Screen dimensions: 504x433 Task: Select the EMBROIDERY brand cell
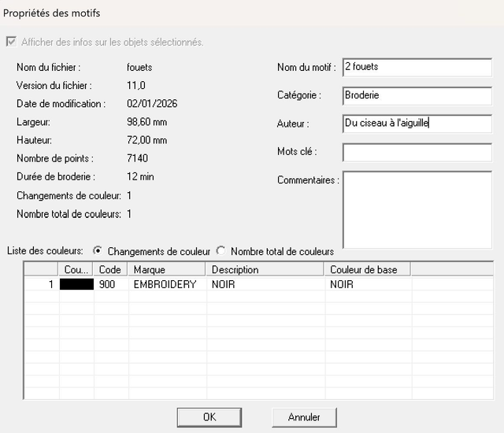pyautogui.click(x=165, y=284)
